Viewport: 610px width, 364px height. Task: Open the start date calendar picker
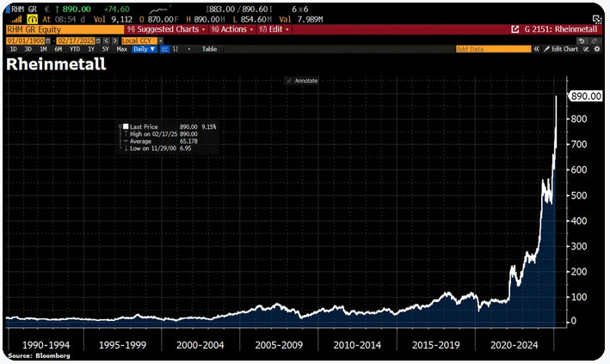[x=48, y=40]
